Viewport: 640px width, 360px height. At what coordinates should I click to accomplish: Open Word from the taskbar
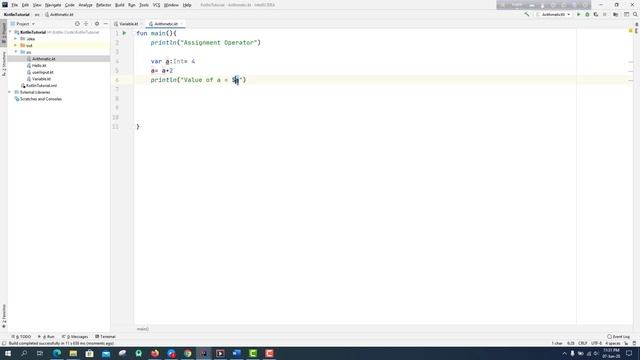pos(236,353)
